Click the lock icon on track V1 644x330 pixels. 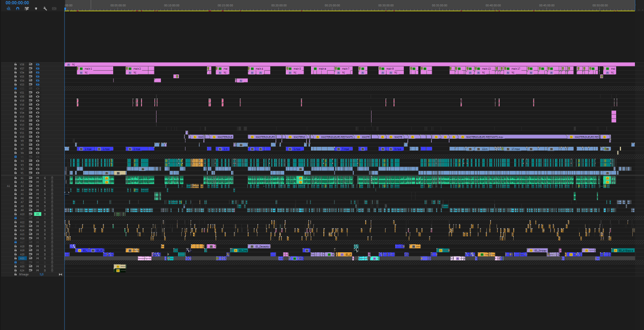16,173
